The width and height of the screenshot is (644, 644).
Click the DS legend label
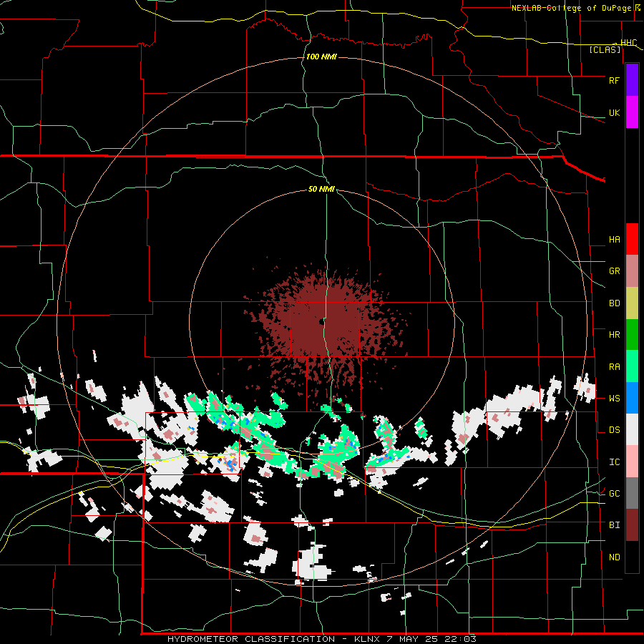[614, 430]
